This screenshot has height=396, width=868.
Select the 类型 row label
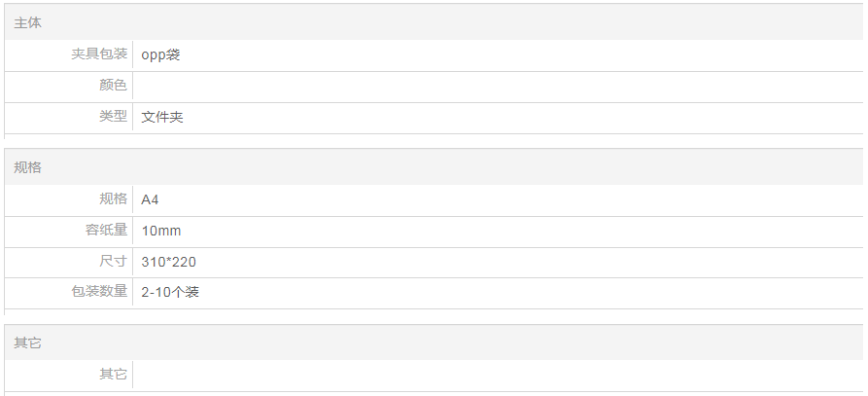(114, 117)
